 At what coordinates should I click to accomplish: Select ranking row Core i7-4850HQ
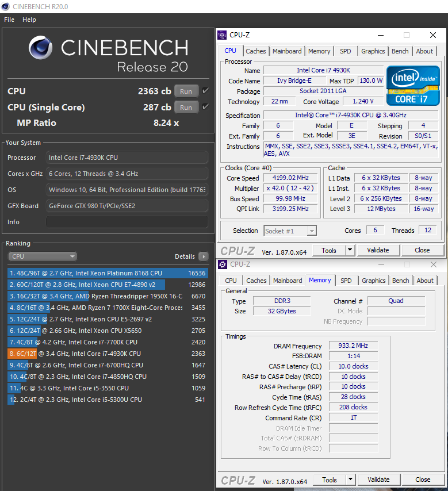point(108,377)
